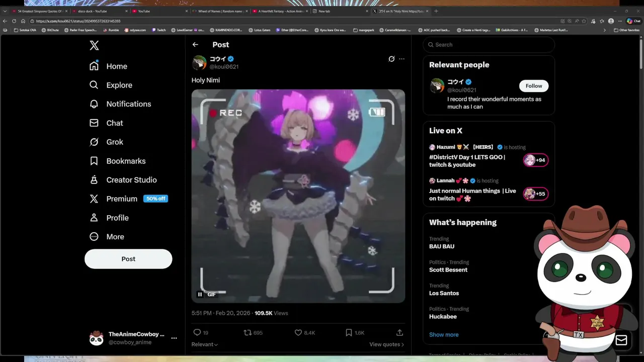The image size is (644, 362).
Task: Open the Holy Nimi GIF media
Action: tap(298, 196)
